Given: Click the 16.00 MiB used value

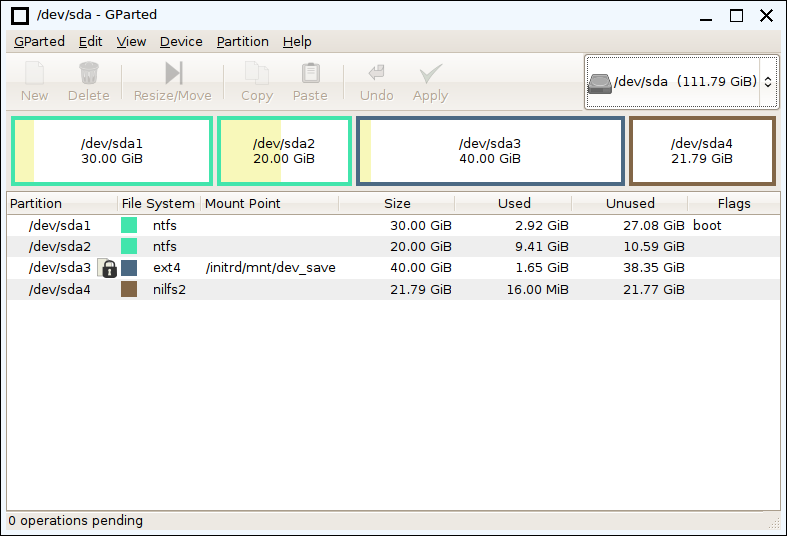Looking at the screenshot, I should [x=538, y=290].
